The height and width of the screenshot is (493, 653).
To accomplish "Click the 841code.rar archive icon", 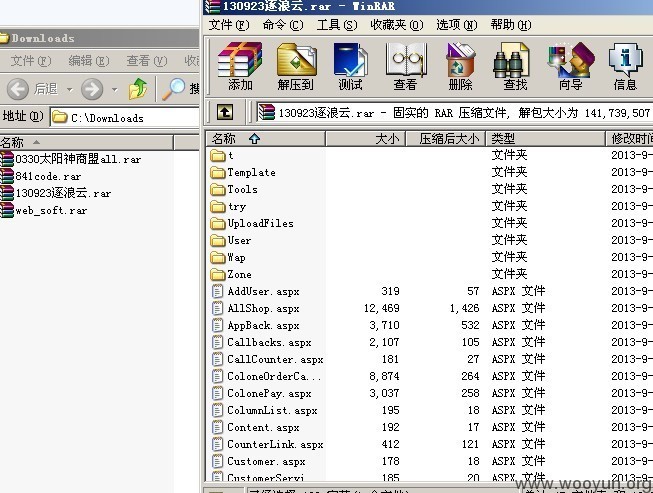I will click(x=7, y=176).
